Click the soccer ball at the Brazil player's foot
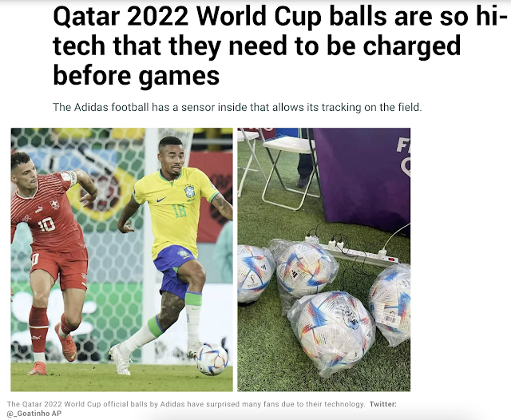Screen dimensions: 511x420 (x=212, y=359)
